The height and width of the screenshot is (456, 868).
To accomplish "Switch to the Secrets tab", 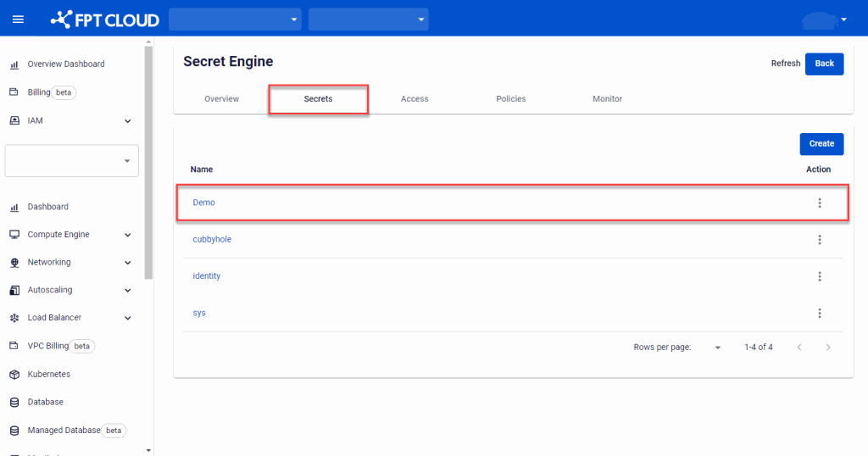I will tap(319, 99).
